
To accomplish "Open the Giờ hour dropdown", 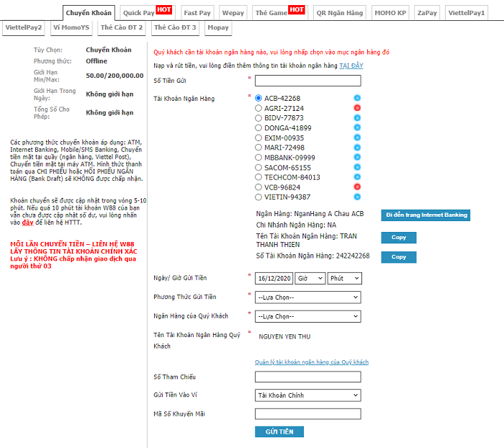I will (310, 278).
